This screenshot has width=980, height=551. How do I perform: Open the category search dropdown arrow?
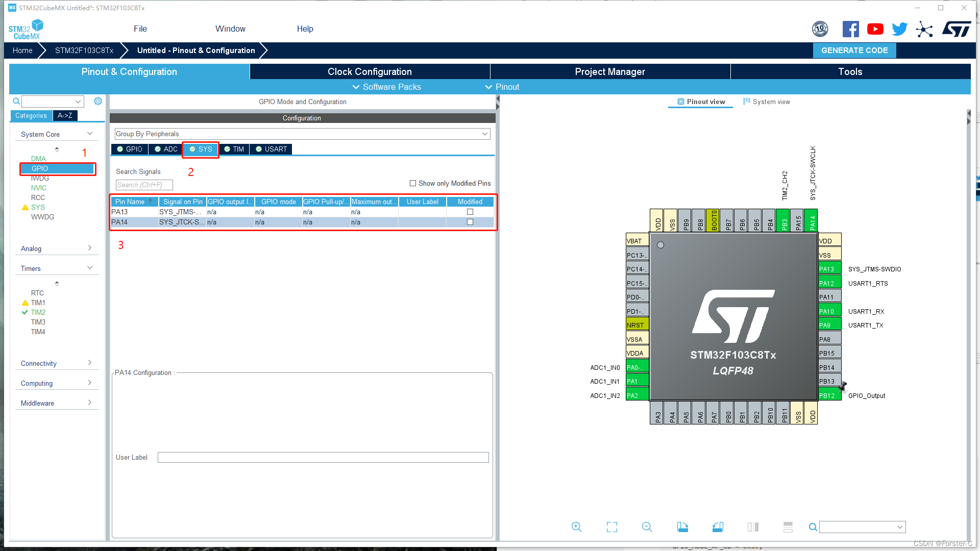pyautogui.click(x=78, y=102)
